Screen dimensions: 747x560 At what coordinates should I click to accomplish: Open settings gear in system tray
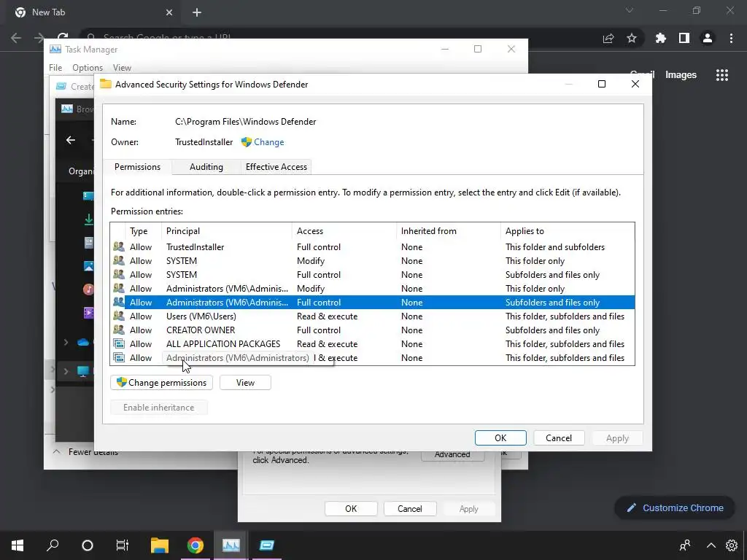click(732, 545)
